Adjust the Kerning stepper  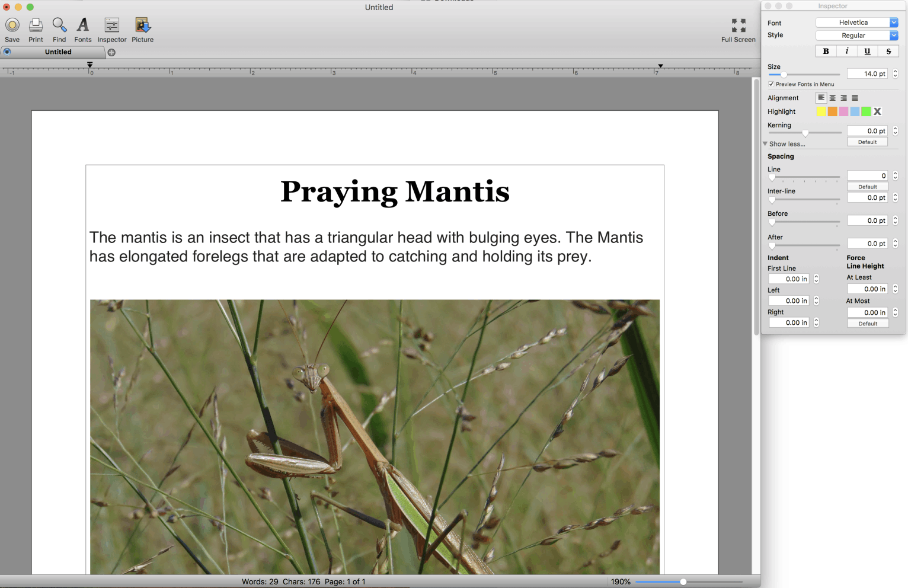click(895, 130)
